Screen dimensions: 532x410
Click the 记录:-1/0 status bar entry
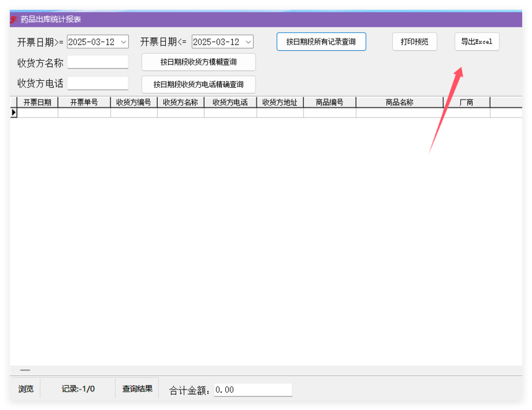pos(78,388)
